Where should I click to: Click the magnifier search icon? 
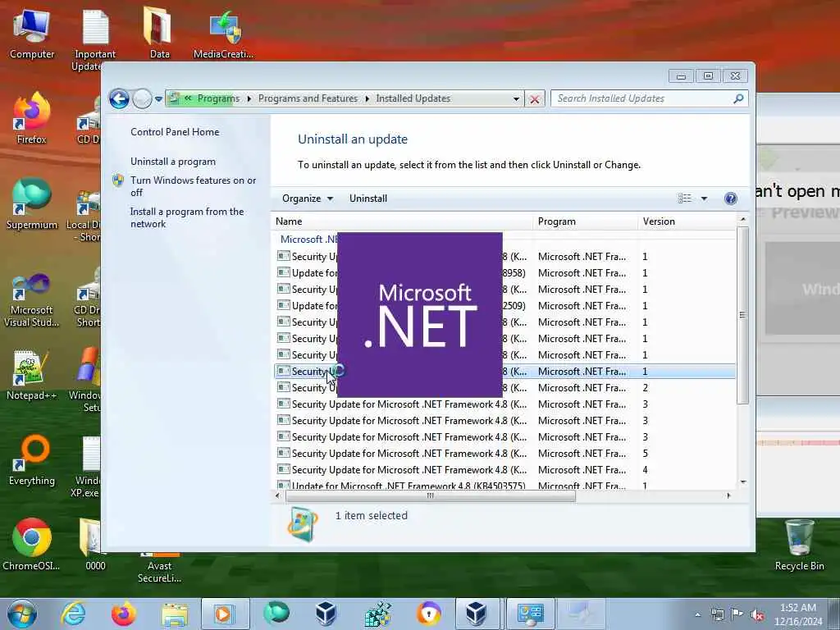point(738,98)
